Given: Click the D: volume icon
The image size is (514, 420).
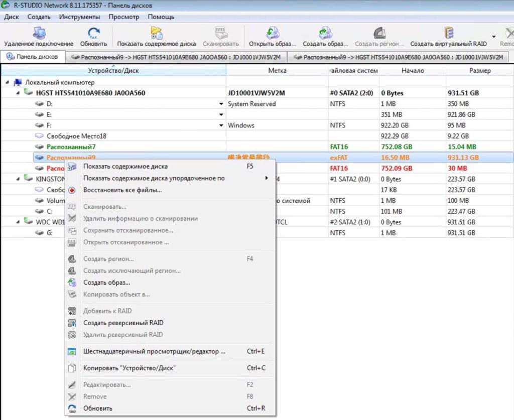Looking at the screenshot, I should [x=39, y=104].
